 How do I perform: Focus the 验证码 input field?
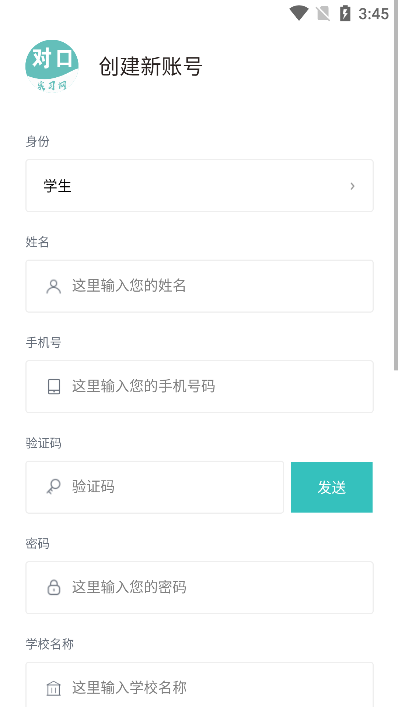pos(155,487)
